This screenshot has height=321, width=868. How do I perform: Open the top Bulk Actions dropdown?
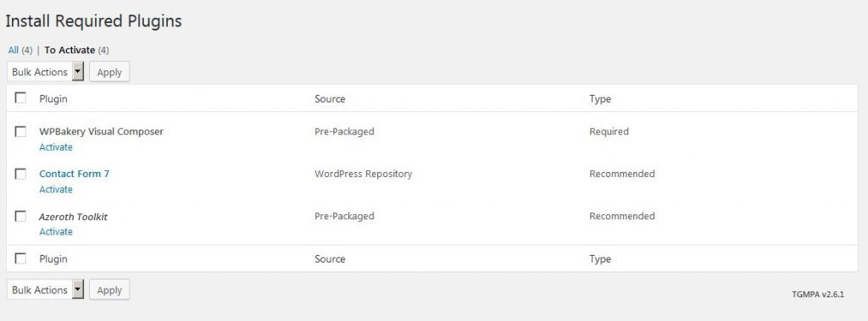46,72
